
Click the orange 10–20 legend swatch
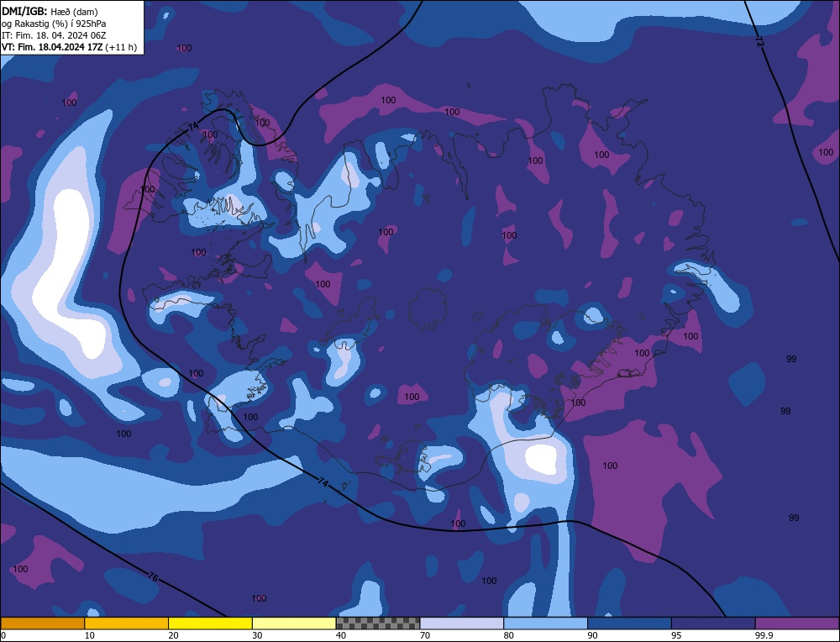(127, 624)
